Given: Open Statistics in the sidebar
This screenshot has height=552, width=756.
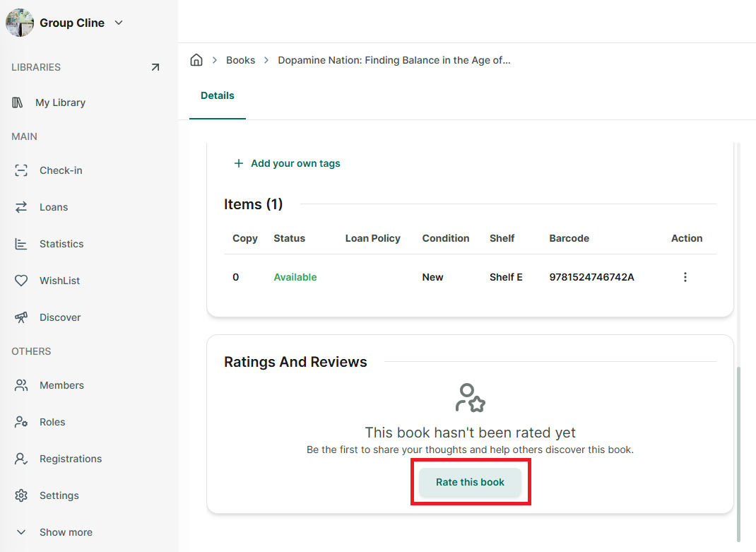Looking at the screenshot, I should (x=61, y=244).
